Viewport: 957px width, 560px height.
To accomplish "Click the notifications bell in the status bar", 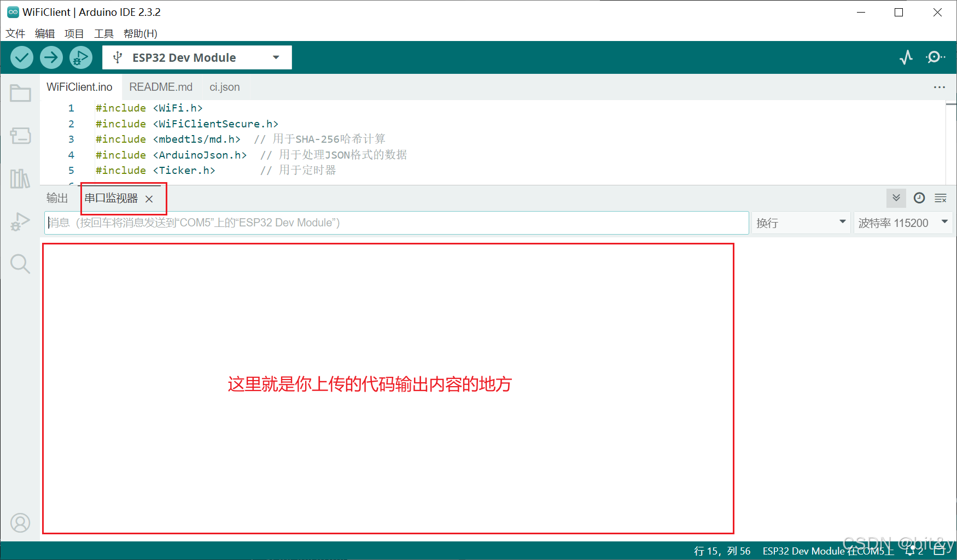I will (911, 551).
